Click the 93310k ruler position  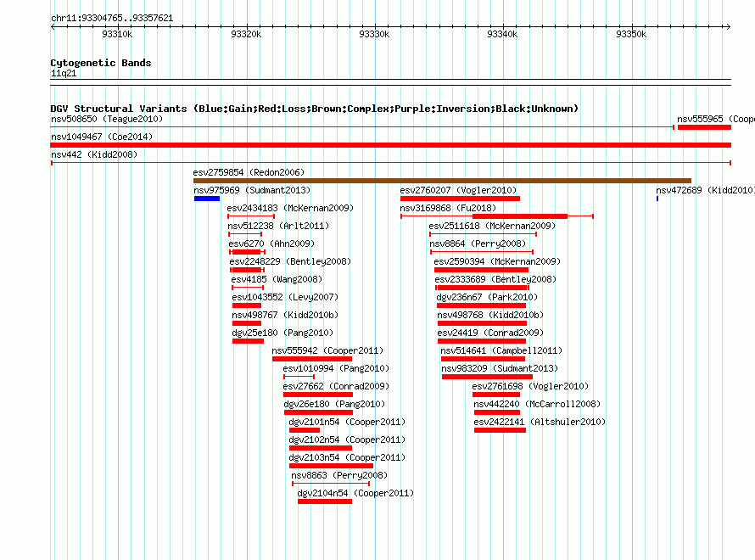coord(117,34)
